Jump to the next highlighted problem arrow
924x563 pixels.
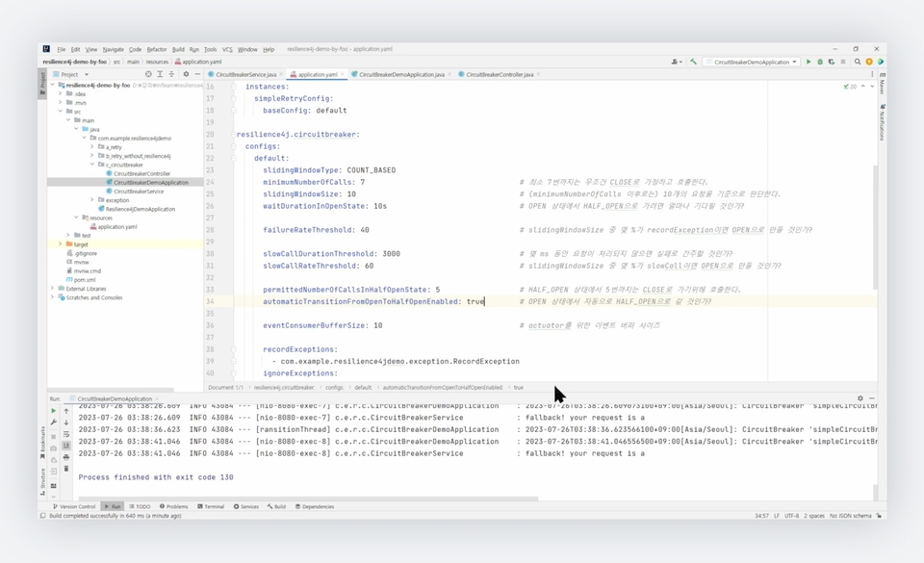[x=872, y=87]
